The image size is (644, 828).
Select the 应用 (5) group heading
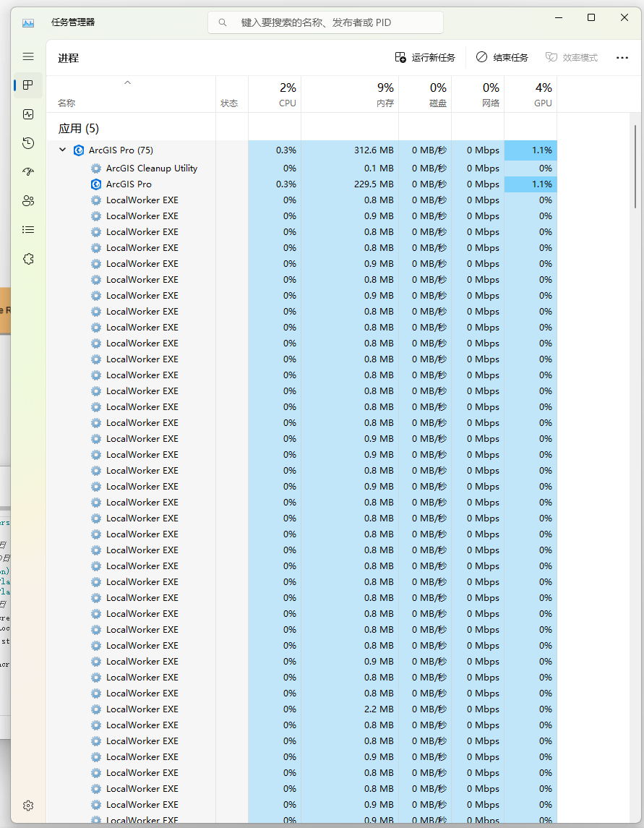(x=79, y=129)
